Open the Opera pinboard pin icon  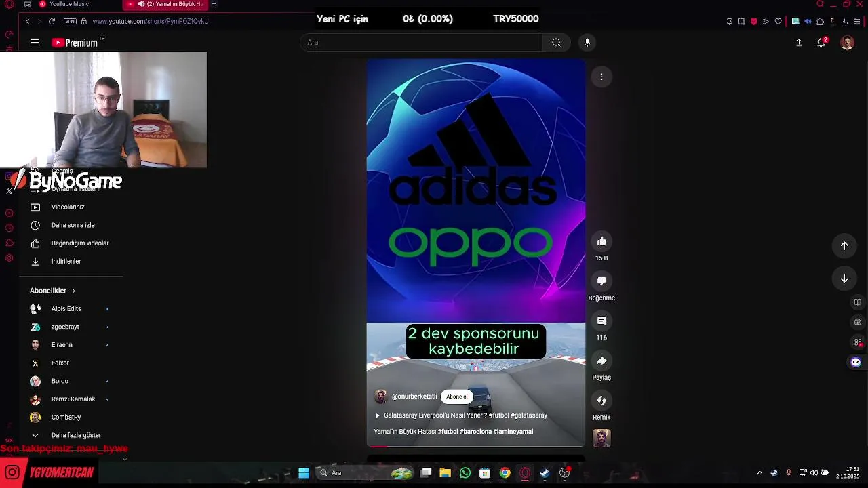pos(729,21)
